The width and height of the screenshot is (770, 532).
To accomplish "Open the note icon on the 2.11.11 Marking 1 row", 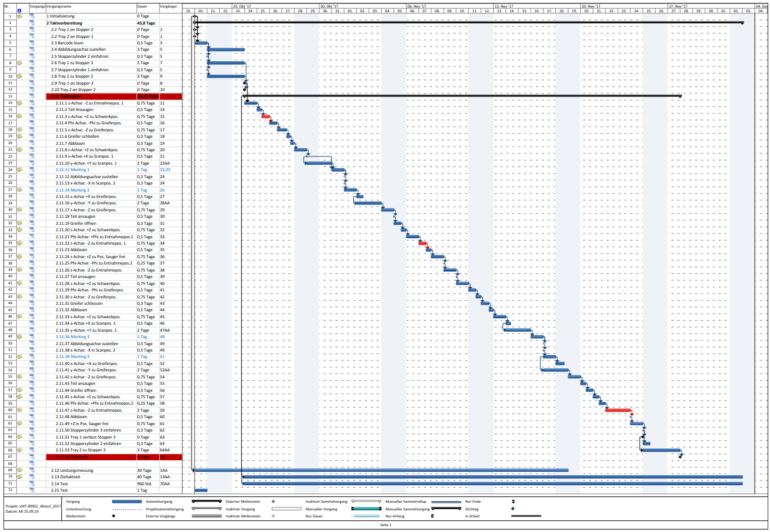I will click(x=19, y=170).
